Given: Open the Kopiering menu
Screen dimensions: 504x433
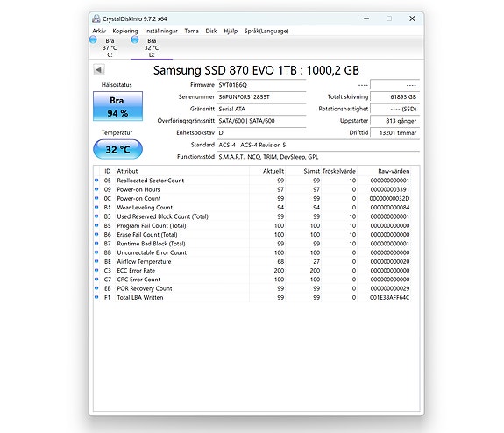Looking at the screenshot, I should click(125, 31).
